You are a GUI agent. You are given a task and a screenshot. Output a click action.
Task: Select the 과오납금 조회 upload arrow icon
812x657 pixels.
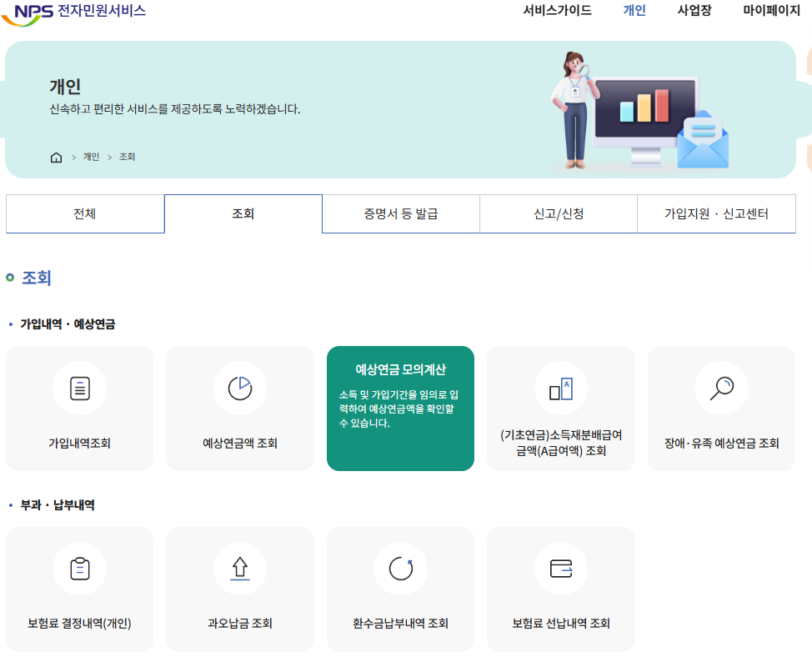pos(239,569)
